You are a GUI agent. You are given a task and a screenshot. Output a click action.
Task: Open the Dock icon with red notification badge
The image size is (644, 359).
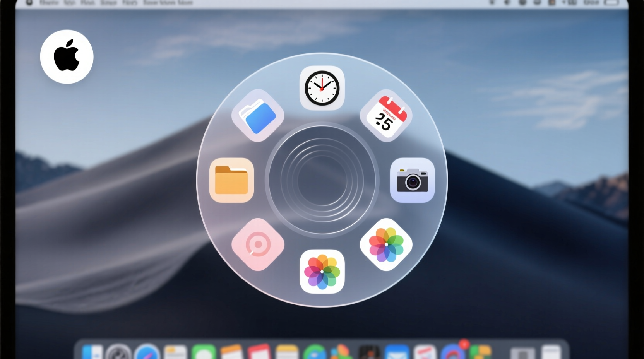(x=454, y=351)
